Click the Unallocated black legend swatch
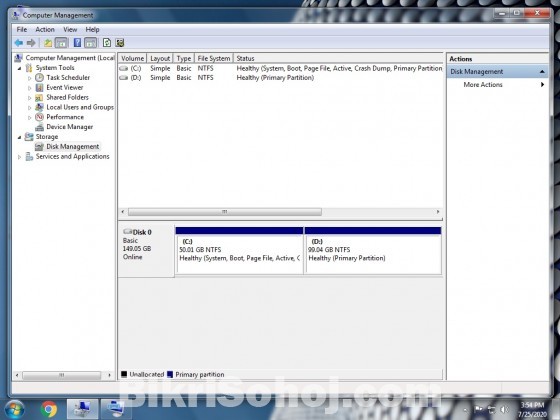This screenshot has width=560, height=420. (x=124, y=374)
